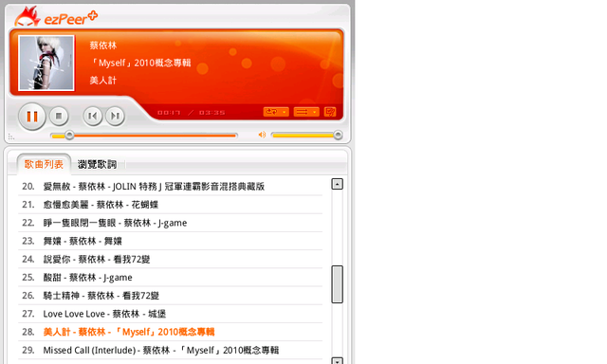
Task: Open the repeat mode dropdown
Action: point(276,112)
